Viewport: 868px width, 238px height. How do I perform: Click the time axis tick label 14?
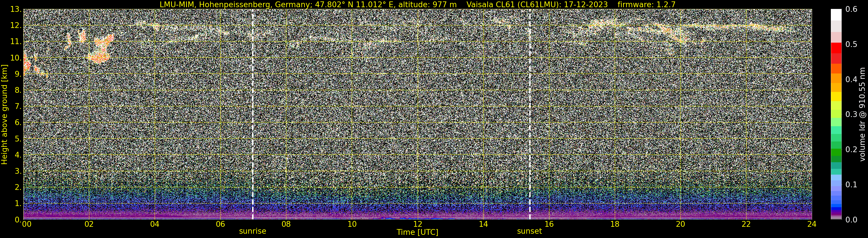tap(483, 224)
